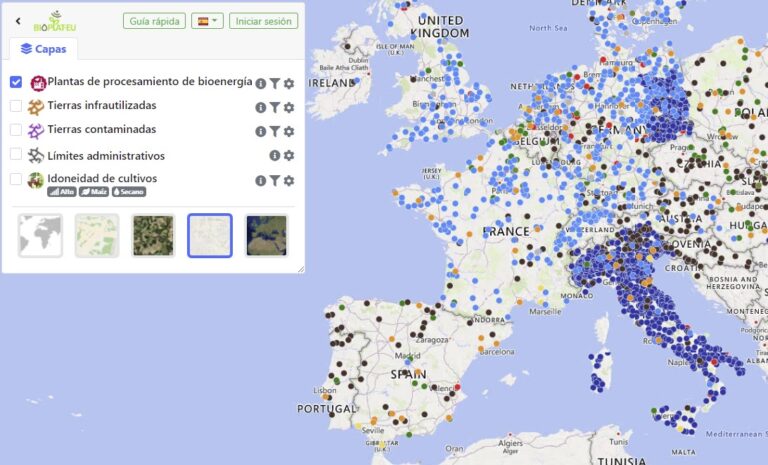Image resolution: width=768 pixels, height=465 pixels.
Task: Click Plantas de procesamiento de bioenergía label
Action: click(150, 81)
